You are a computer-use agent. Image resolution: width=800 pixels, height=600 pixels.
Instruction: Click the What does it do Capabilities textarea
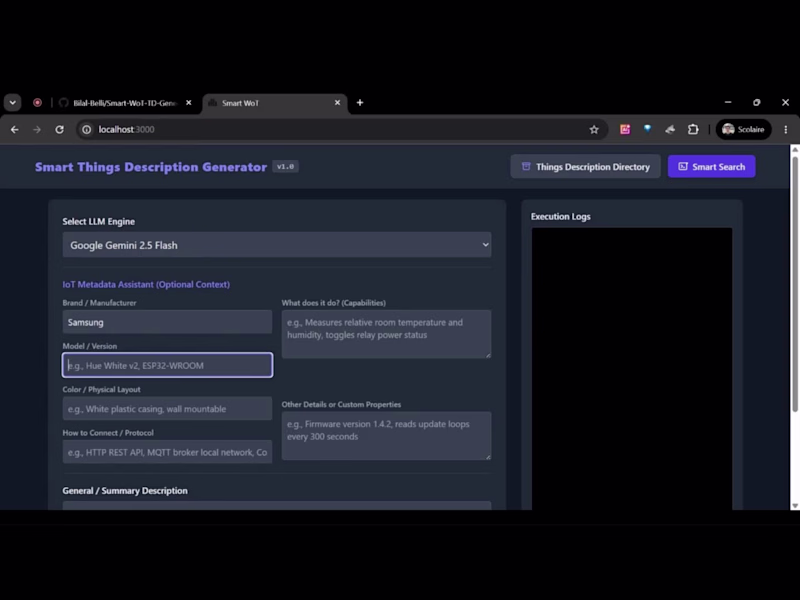(386, 334)
